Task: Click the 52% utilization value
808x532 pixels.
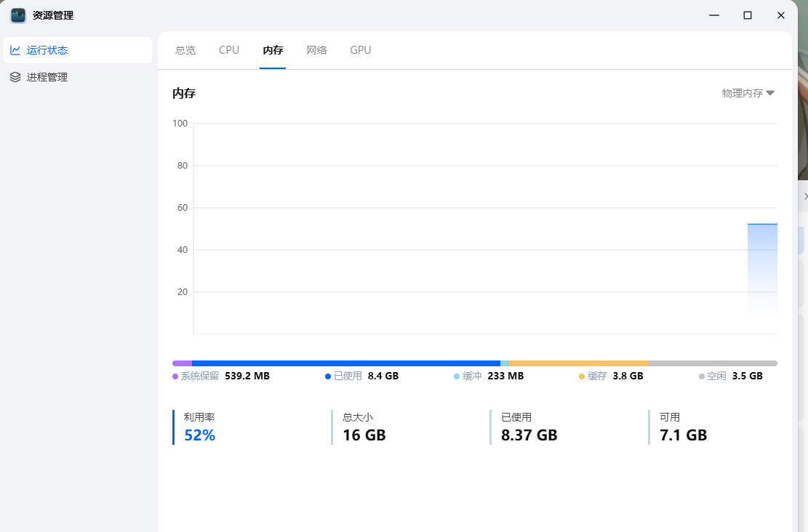Action: click(199, 435)
